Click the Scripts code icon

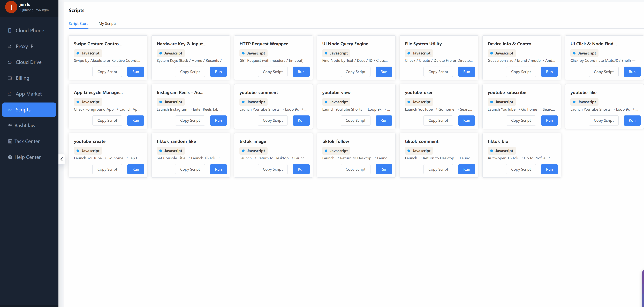(x=10, y=110)
